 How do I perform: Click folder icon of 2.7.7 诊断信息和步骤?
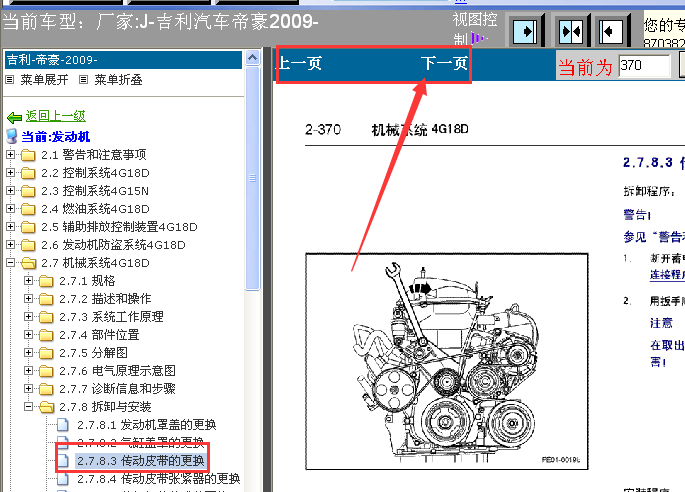pos(46,388)
